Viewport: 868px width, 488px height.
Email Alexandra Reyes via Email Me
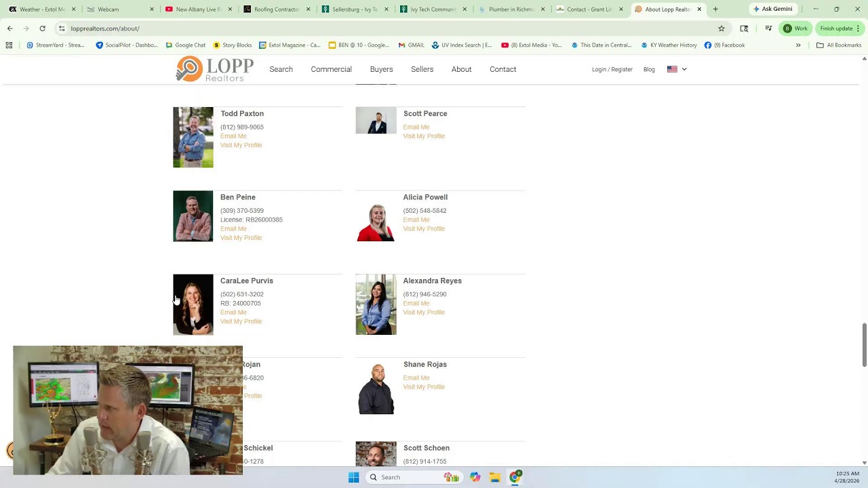pyautogui.click(x=416, y=303)
